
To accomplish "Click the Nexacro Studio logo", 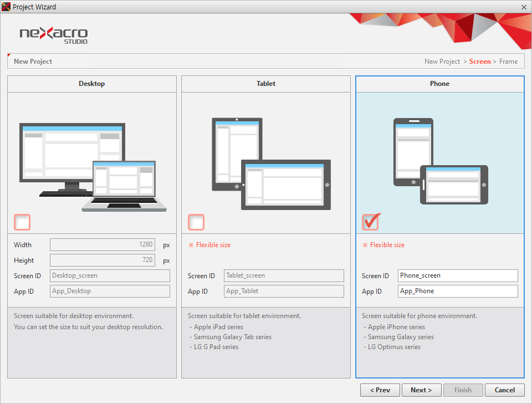I will [x=54, y=34].
